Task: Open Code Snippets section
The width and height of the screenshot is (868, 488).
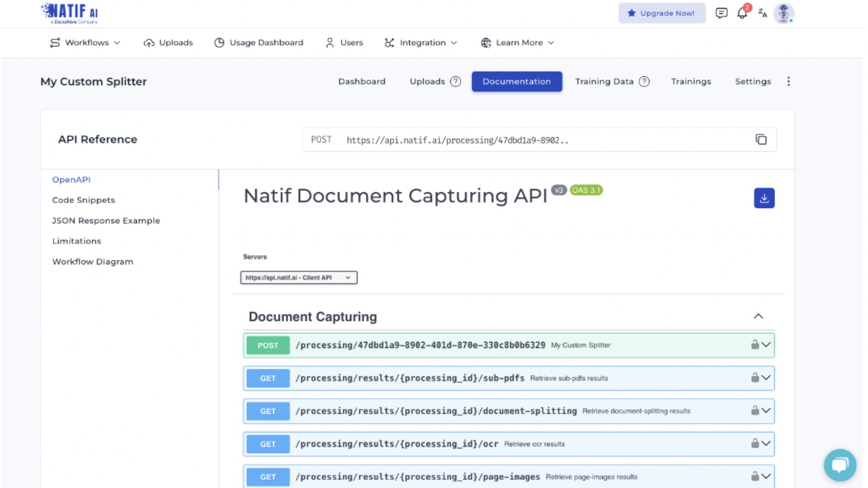Action: tap(84, 200)
